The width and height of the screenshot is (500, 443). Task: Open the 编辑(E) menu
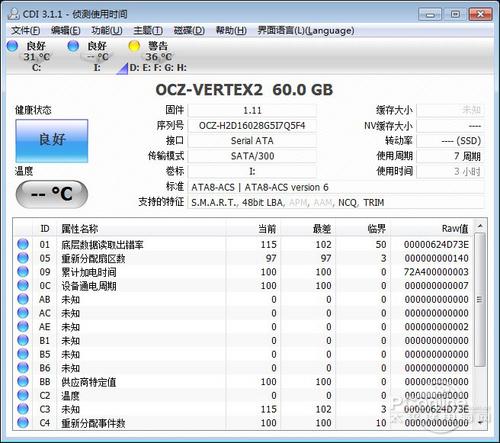65,31
